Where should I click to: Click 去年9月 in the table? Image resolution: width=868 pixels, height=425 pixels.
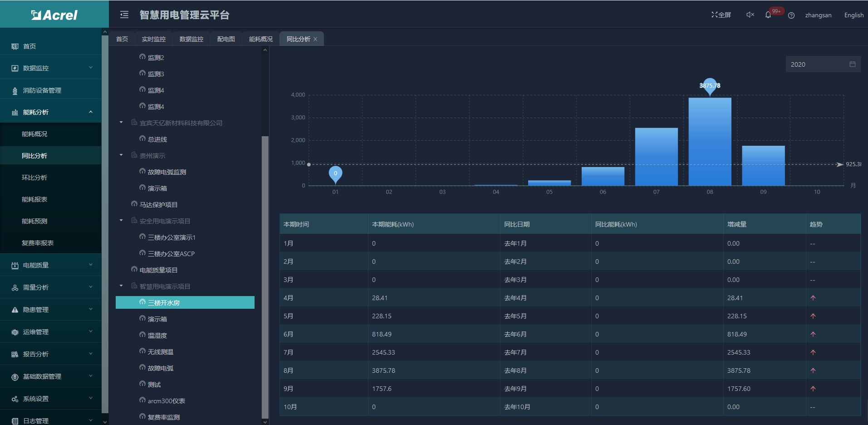(515, 389)
